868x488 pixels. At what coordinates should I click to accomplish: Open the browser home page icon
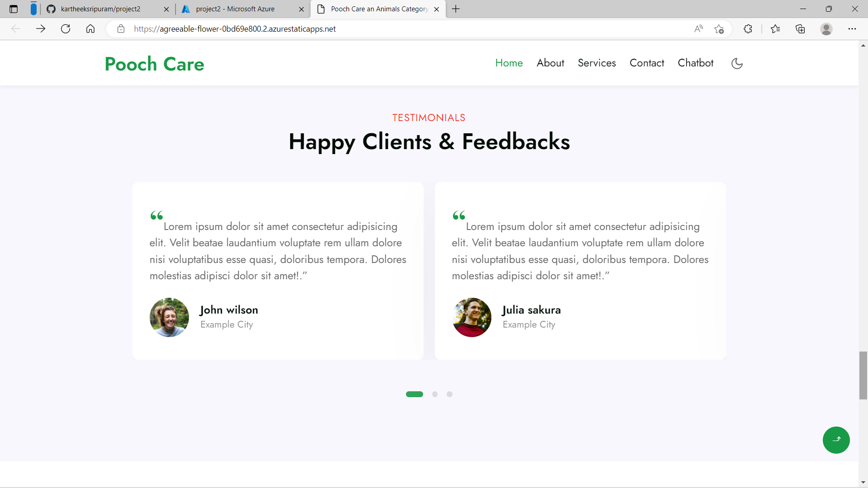tap(90, 29)
